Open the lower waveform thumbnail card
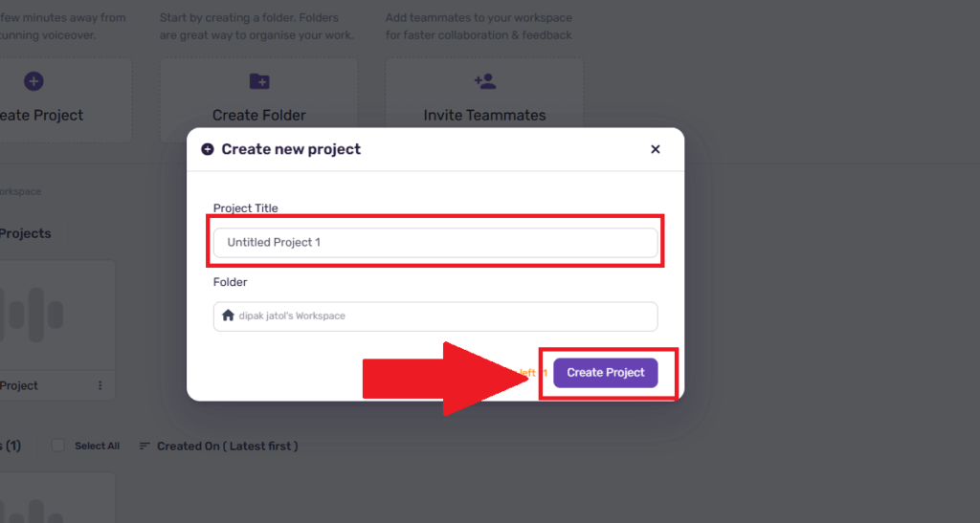The image size is (980, 523). click(x=57, y=498)
